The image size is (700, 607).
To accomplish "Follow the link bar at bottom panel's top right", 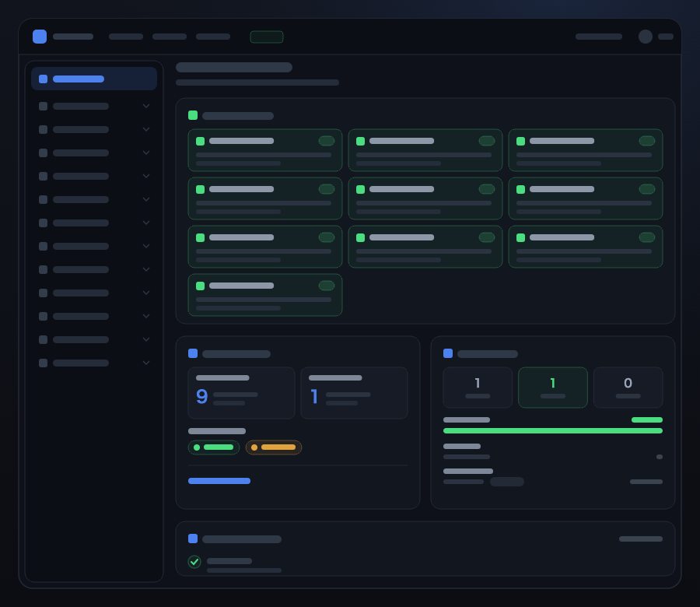I will coord(641,539).
